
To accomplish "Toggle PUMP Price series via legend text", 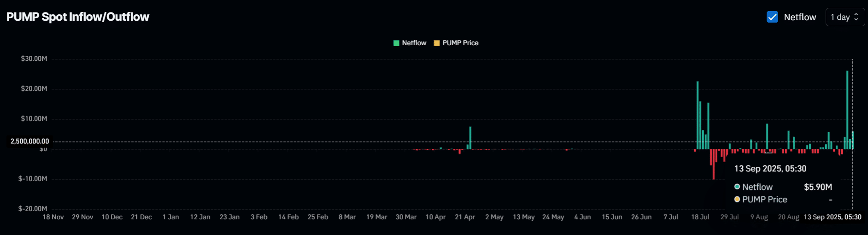I will click(460, 43).
